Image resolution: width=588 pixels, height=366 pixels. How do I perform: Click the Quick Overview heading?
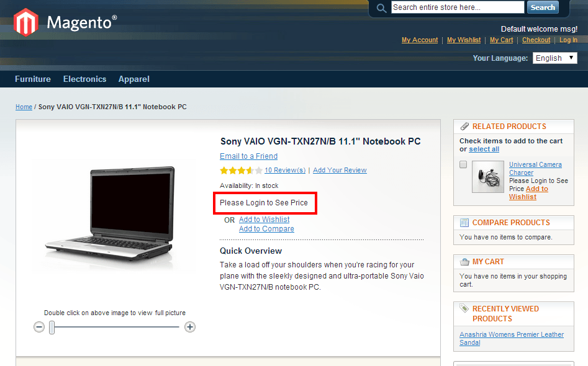pos(251,251)
